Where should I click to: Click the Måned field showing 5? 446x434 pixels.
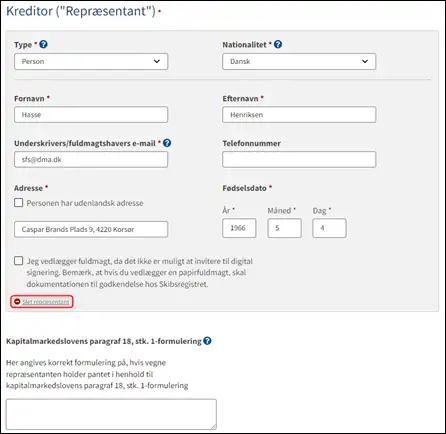click(x=284, y=228)
